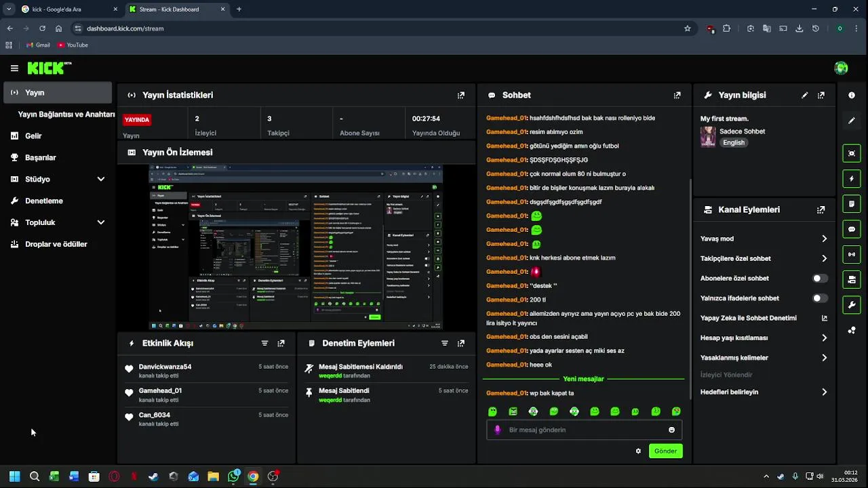This screenshot has height=488, width=868.
Task: Open the YouTube bookmark
Action: (73, 45)
